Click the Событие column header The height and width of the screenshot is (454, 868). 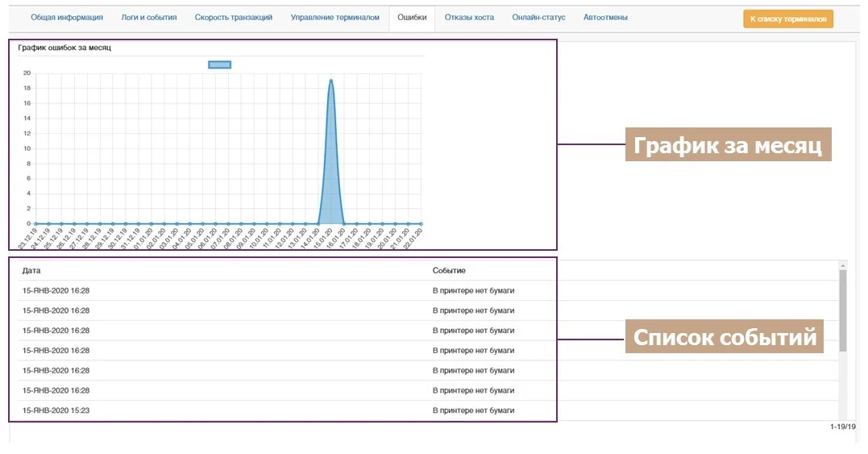click(x=449, y=270)
